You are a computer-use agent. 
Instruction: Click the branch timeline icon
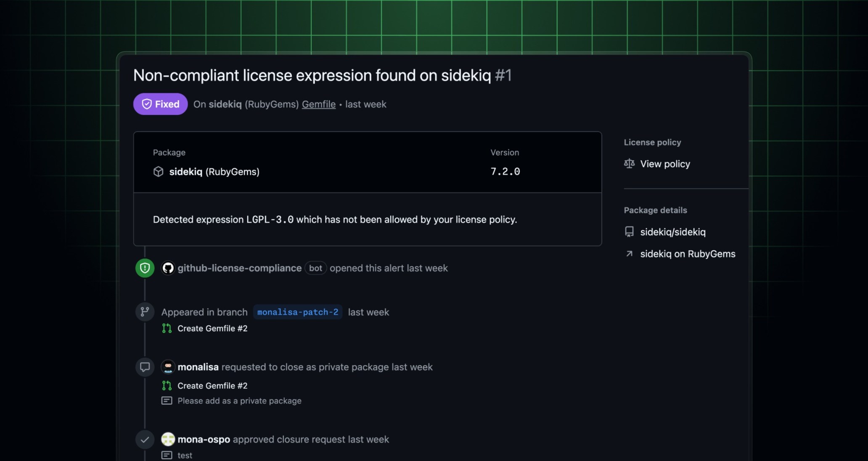(x=145, y=312)
